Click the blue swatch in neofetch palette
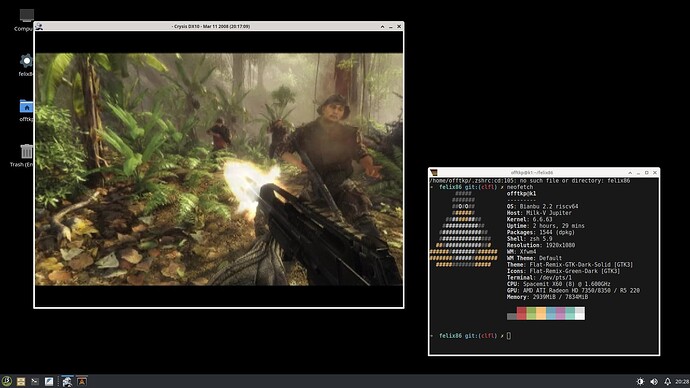Image resolution: width=690 pixels, height=388 pixels. pyautogui.click(x=551, y=313)
